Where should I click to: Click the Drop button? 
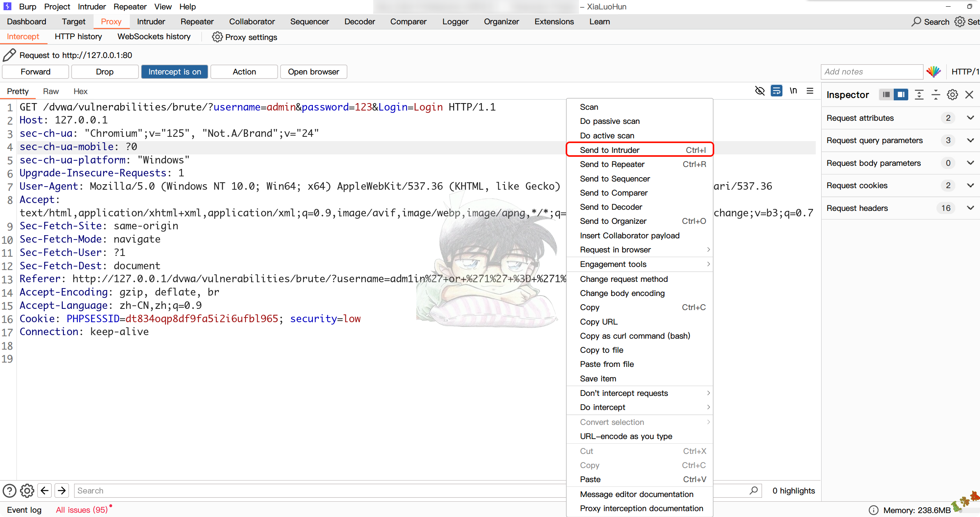pos(105,72)
